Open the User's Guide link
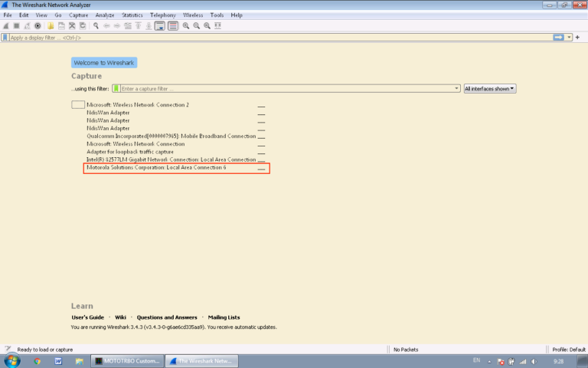588x368 pixels. [87, 317]
